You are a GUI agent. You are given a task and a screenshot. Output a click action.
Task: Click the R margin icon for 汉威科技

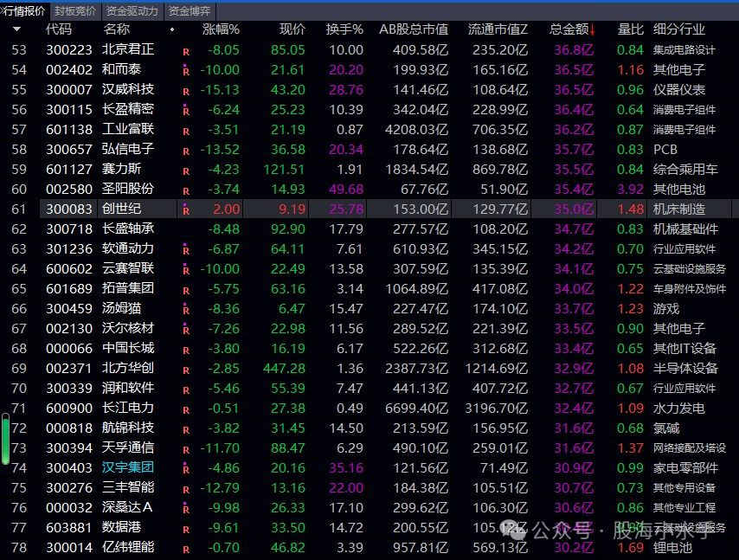[x=186, y=91]
